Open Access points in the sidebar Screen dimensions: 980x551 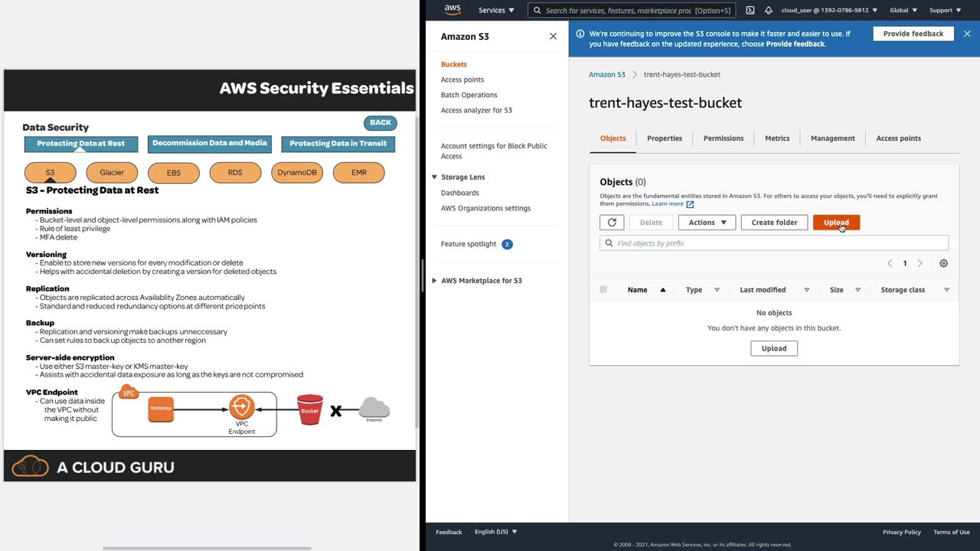tap(462, 80)
